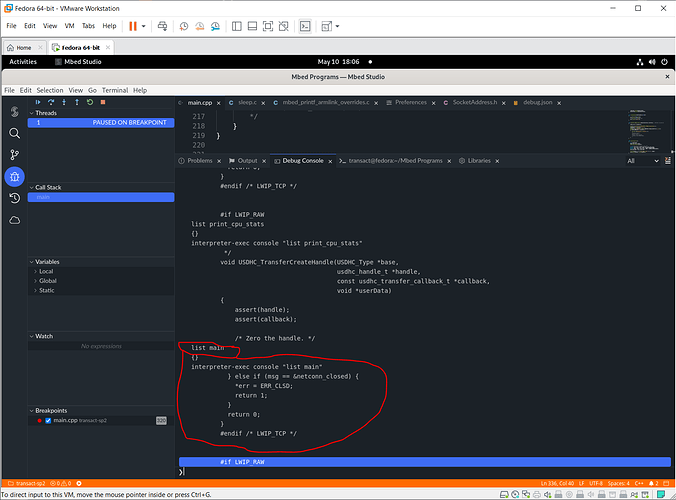Expand the Global variables node
This screenshot has height=500, width=676.
[x=35, y=281]
